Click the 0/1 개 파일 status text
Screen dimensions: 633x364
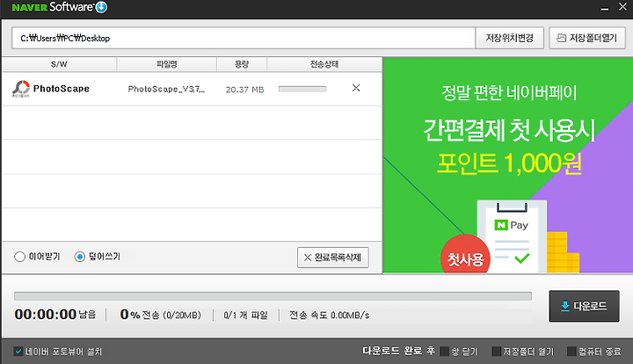point(246,315)
